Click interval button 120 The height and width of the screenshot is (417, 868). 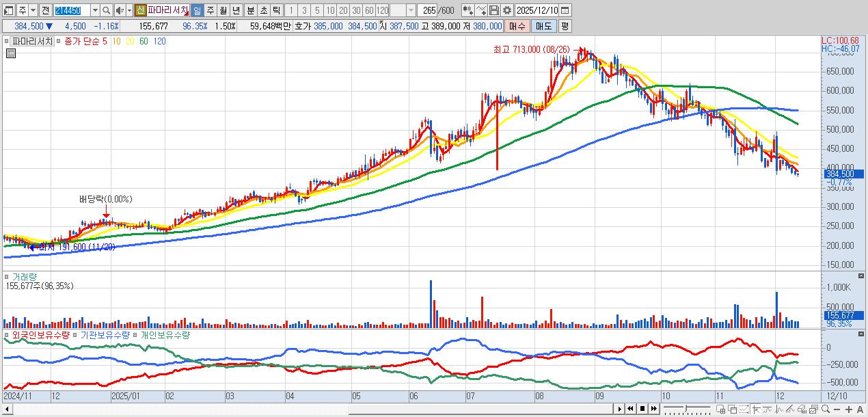[x=381, y=11]
